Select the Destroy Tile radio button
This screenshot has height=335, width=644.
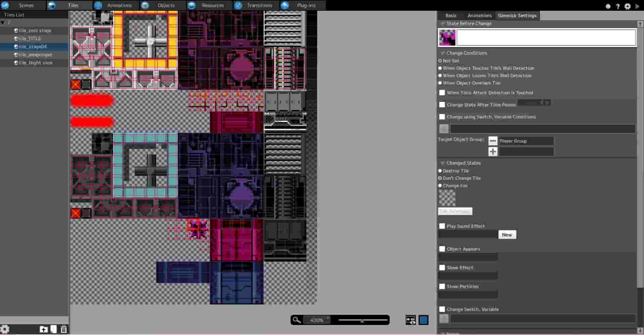[440, 171]
